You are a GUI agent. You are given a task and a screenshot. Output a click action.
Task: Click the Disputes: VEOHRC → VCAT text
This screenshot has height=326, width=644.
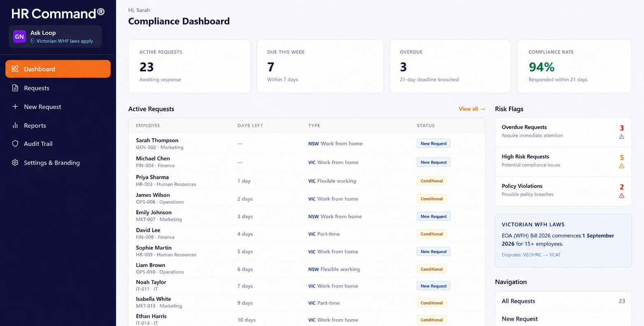(x=531, y=255)
